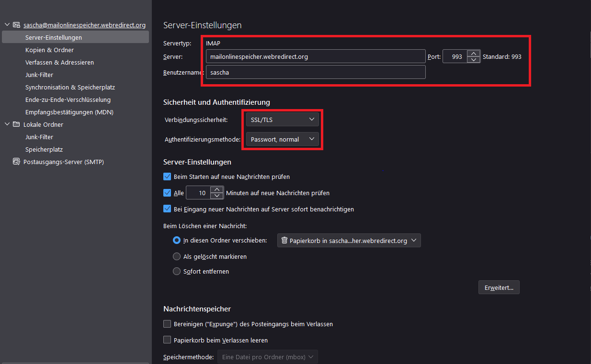Select Postausgangs-Server (SMTP) entry
The width and height of the screenshot is (591, 364).
click(x=64, y=162)
